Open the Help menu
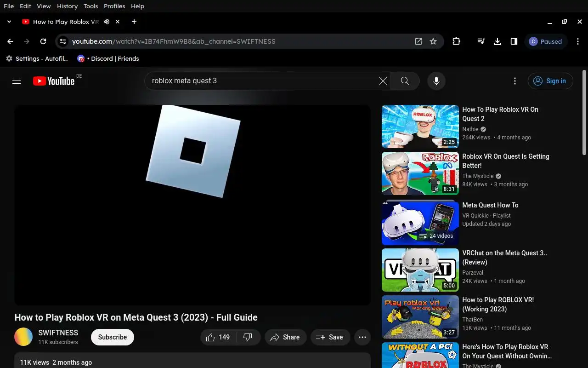Image resolution: width=588 pixels, height=368 pixels. tap(137, 6)
